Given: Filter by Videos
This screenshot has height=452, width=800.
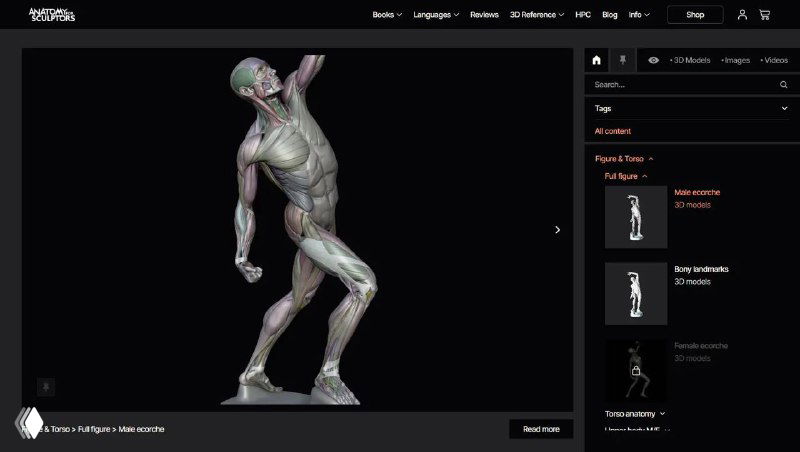Looking at the screenshot, I should (x=774, y=60).
